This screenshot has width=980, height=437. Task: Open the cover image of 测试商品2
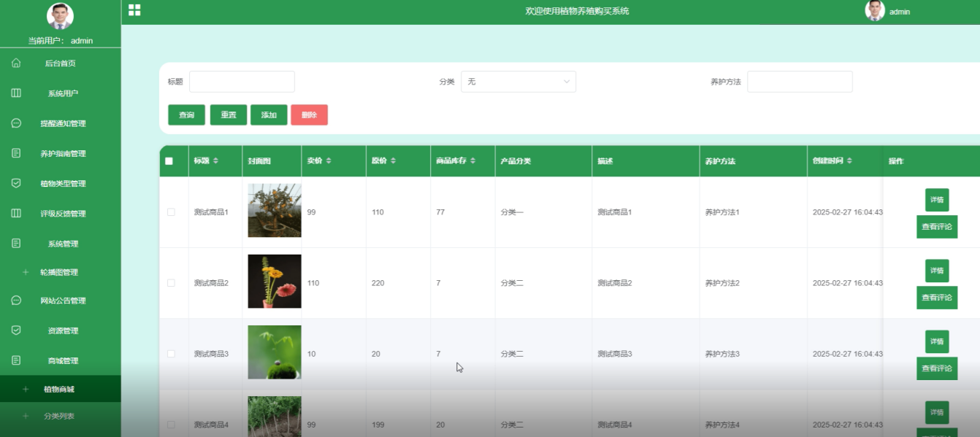click(x=275, y=281)
